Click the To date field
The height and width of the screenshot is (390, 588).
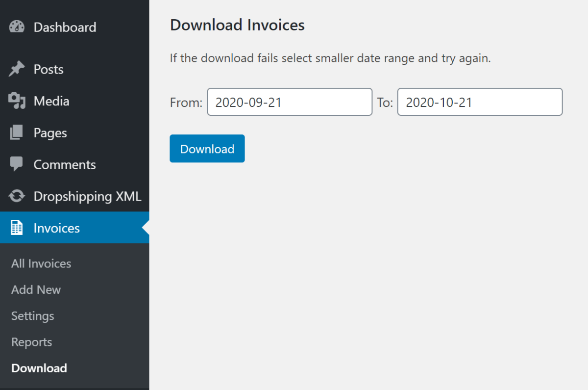(479, 102)
